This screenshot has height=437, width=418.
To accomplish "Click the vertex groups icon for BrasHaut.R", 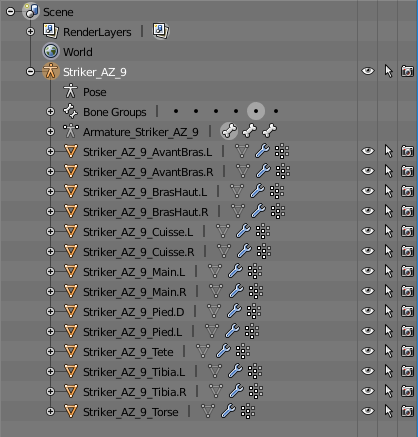I will pyautogui.click(x=278, y=211).
